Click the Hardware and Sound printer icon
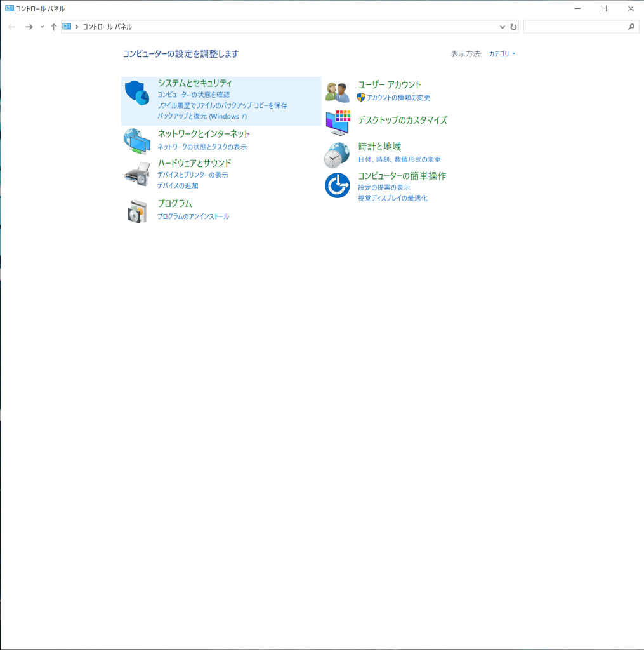644x650 pixels. [x=137, y=174]
